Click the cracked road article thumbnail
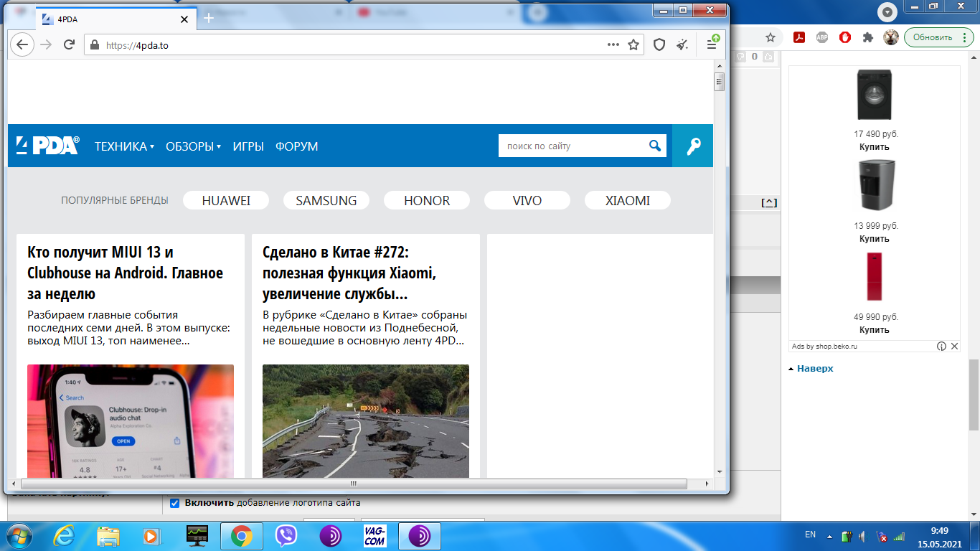This screenshot has height=551, width=980. coord(366,421)
